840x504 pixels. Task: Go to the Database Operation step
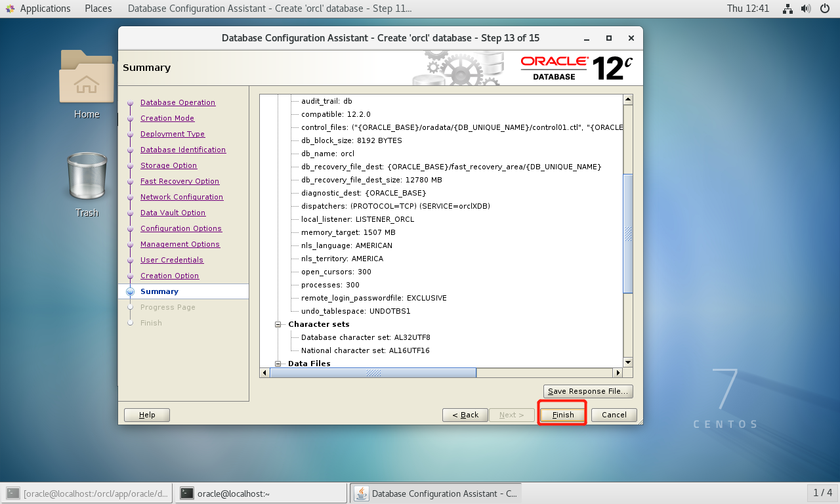(178, 102)
